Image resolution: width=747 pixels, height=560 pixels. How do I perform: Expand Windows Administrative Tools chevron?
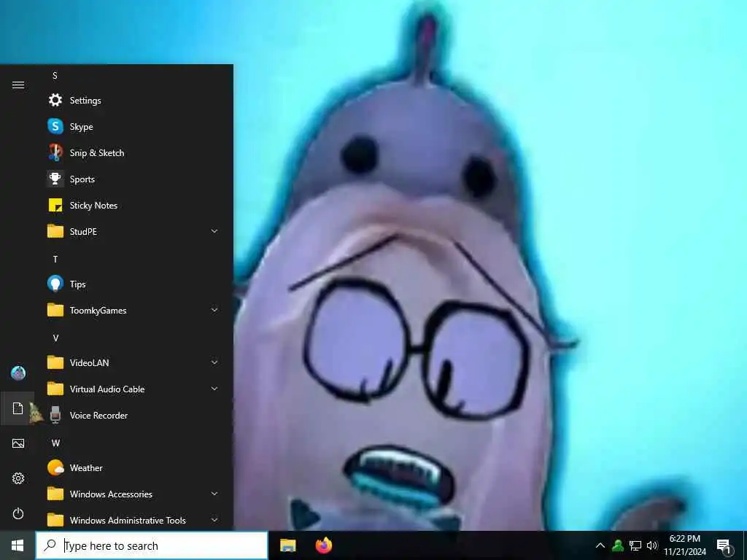214,520
